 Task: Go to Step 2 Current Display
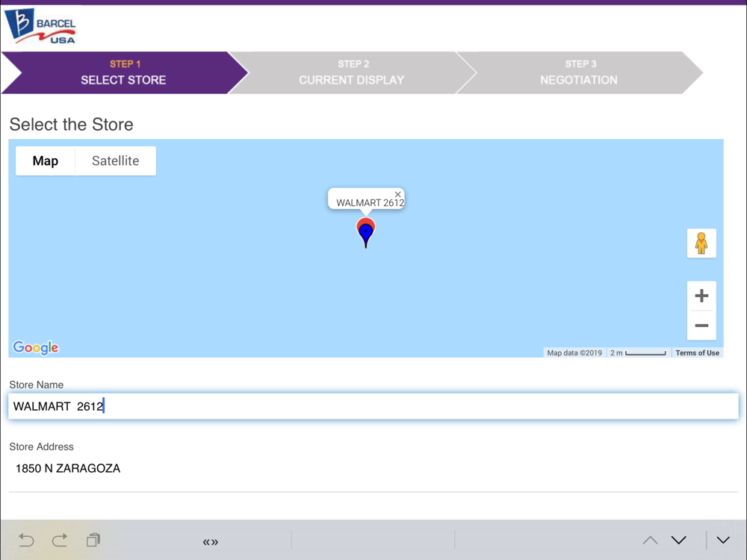(352, 72)
